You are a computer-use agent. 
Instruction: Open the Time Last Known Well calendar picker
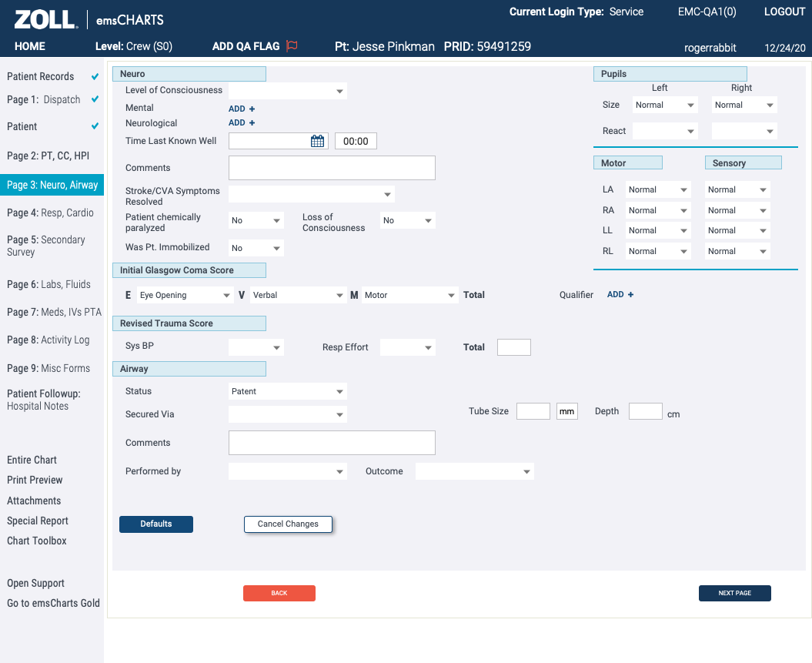coord(317,141)
